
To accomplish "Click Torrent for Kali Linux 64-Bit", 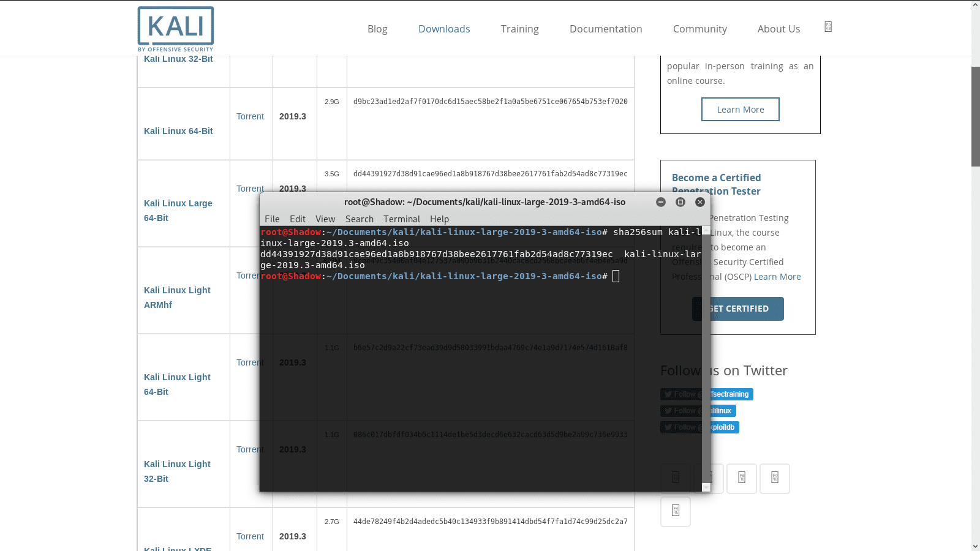I will 250,116.
